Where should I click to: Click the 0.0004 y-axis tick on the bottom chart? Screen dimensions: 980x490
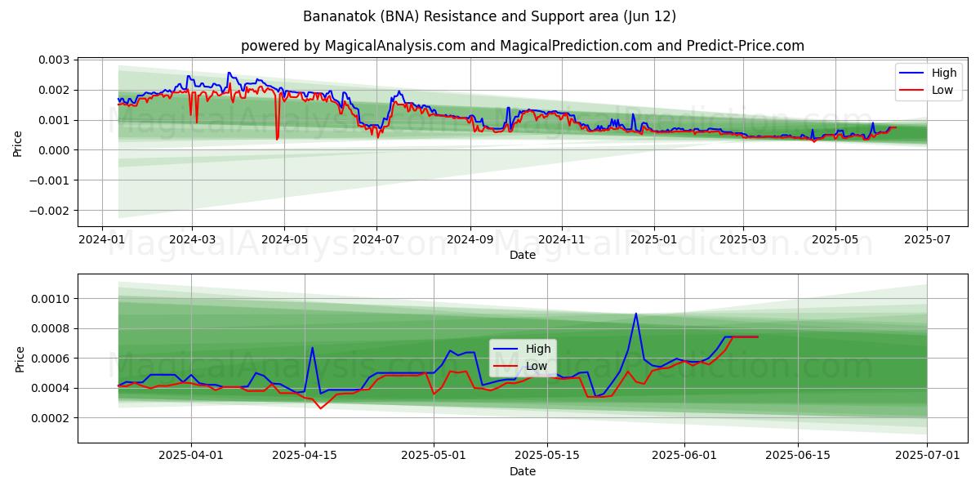tap(52, 389)
